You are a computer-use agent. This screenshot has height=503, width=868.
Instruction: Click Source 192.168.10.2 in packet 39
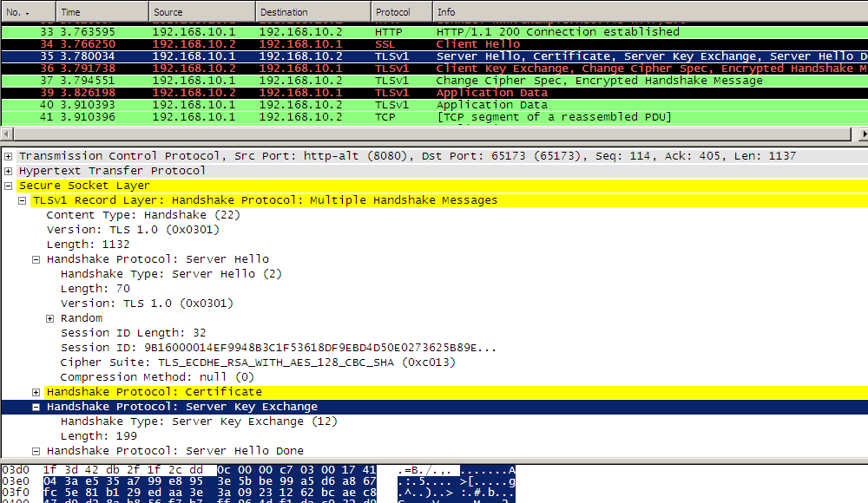[194, 93]
